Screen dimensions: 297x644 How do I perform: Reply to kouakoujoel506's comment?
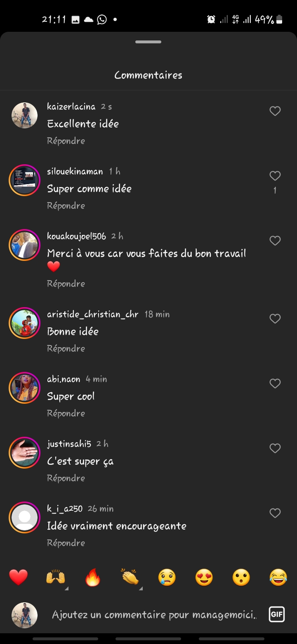[66, 284]
